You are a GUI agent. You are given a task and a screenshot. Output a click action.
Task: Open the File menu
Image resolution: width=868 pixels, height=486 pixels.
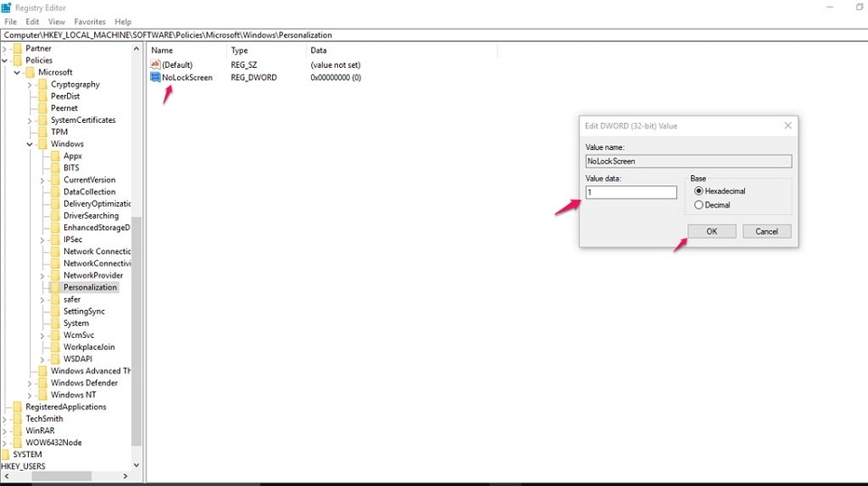click(11, 22)
